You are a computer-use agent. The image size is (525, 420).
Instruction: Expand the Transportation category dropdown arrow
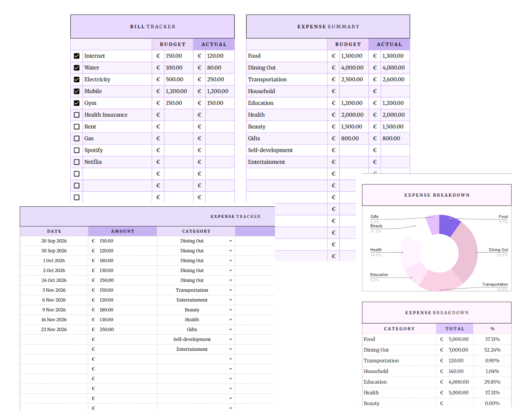[230, 290]
